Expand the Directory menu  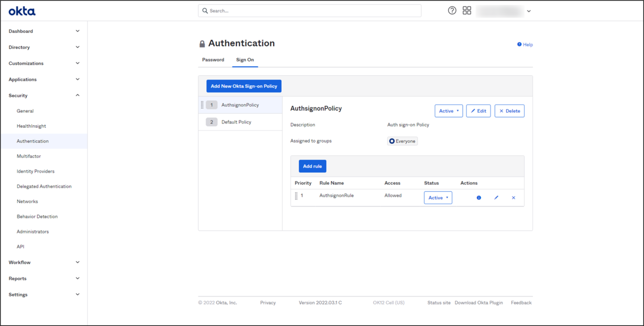click(77, 47)
